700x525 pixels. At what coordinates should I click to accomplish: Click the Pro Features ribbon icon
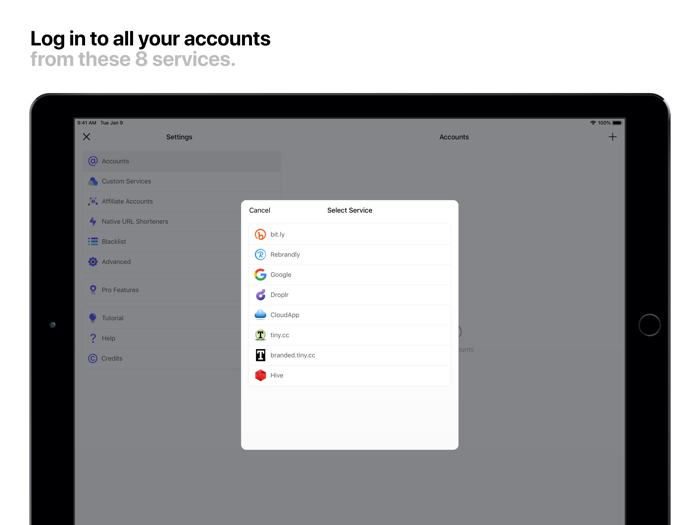pyautogui.click(x=93, y=290)
